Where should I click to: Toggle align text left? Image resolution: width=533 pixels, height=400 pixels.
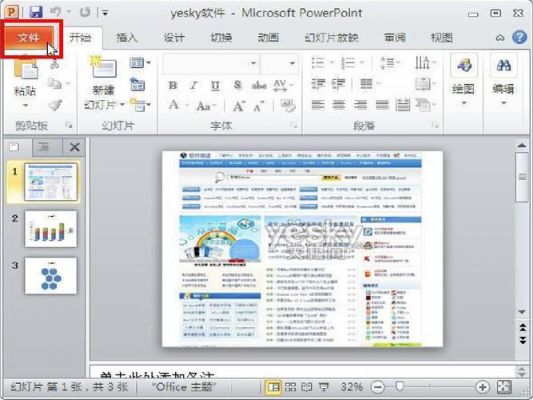(318, 105)
